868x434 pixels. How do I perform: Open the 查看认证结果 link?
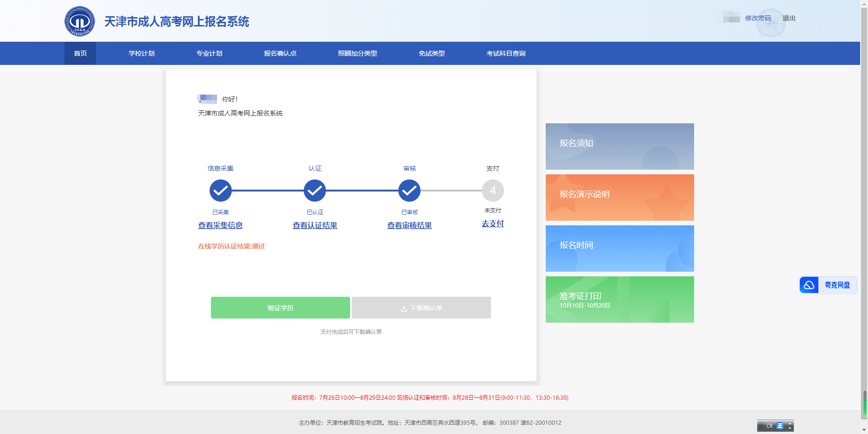[x=315, y=225]
